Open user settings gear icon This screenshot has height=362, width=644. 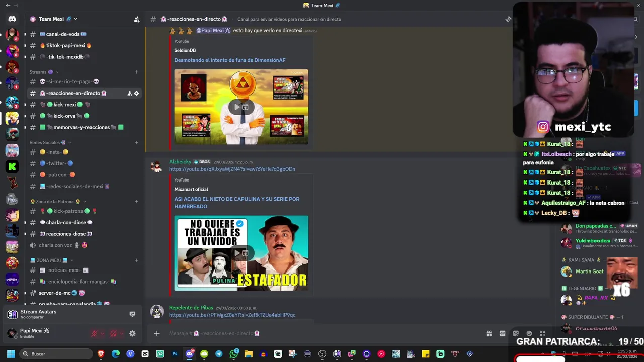click(x=132, y=333)
